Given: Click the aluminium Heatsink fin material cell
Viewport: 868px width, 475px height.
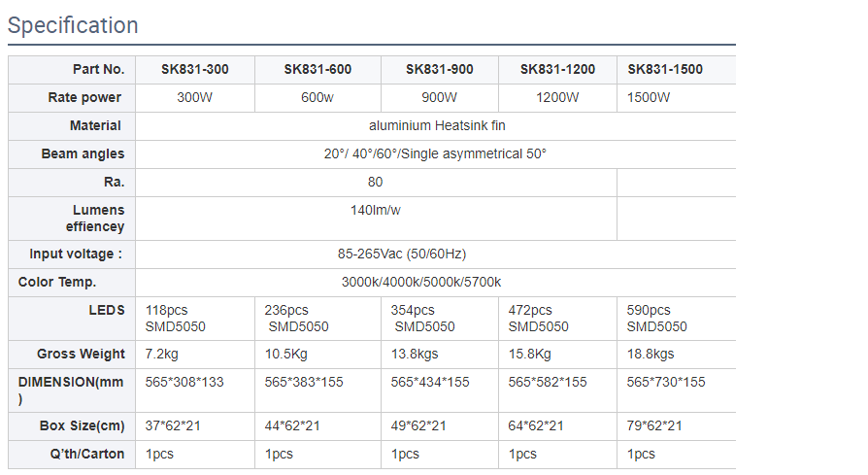Looking at the screenshot, I should coord(437,125).
